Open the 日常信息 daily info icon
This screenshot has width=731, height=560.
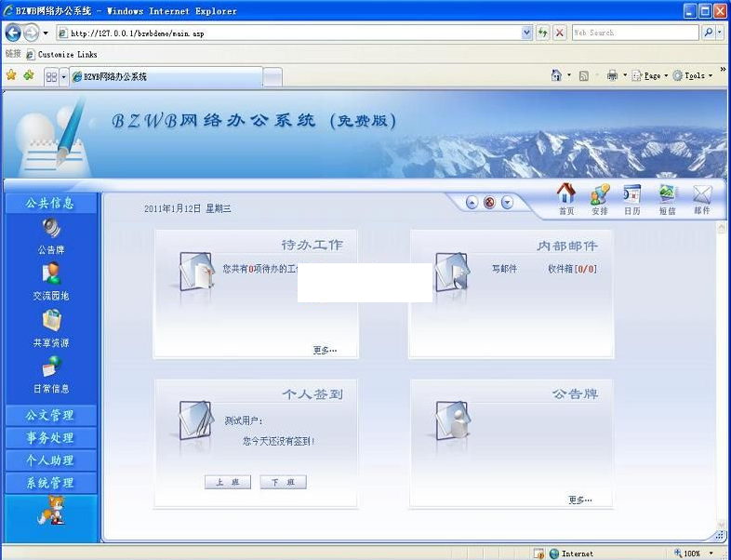[x=50, y=367]
